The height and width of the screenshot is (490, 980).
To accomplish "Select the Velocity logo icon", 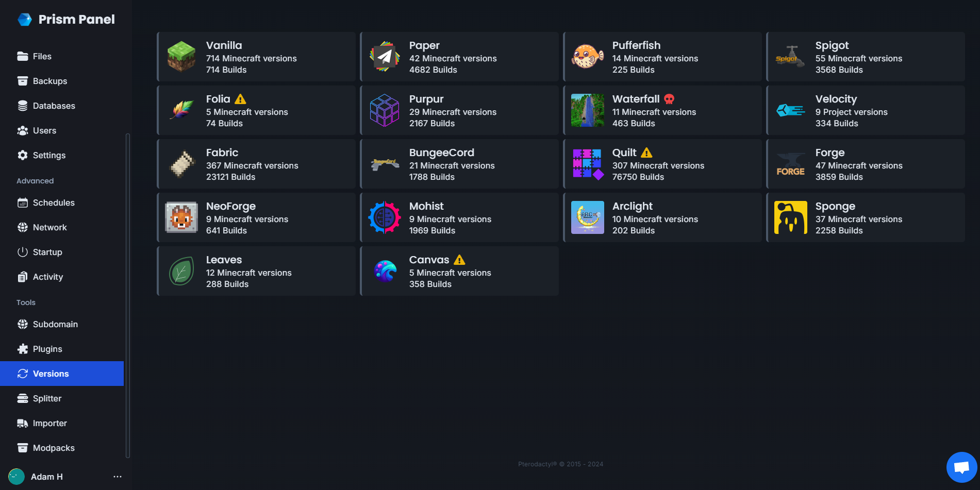I will (x=791, y=110).
